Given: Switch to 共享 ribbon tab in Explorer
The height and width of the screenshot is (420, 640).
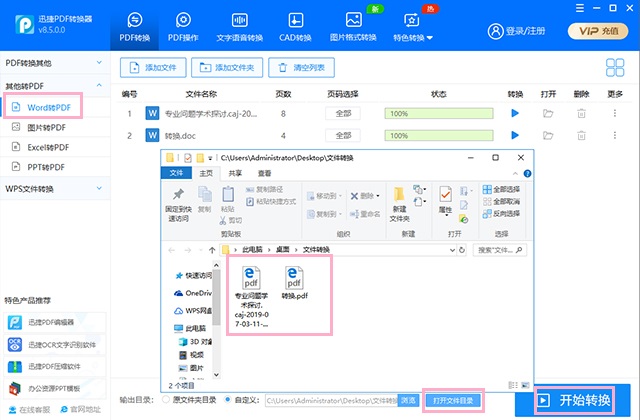Looking at the screenshot, I should 235,173.
